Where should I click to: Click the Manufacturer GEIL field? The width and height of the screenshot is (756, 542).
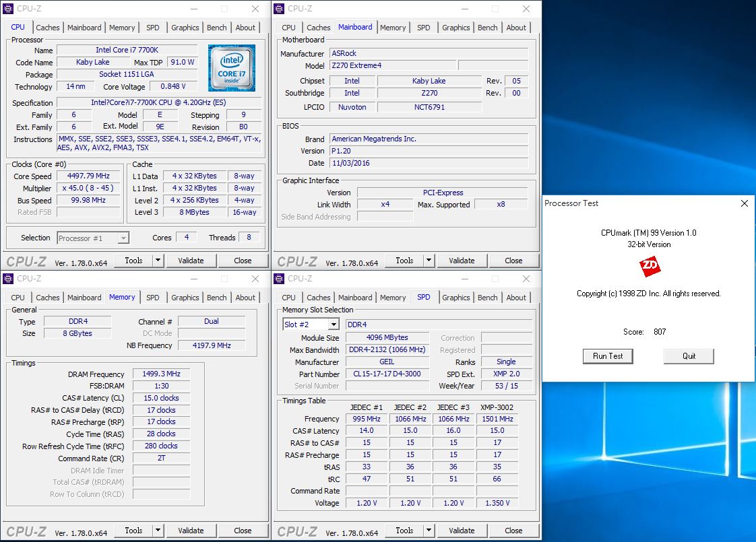pyautogui.click(x=387, y=362)
